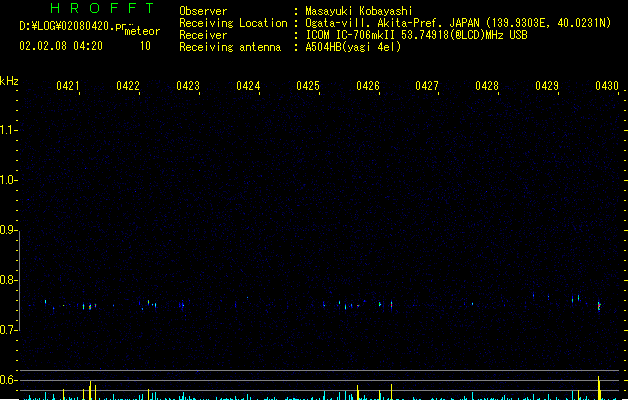Click the date stamp 02.02.08 04:20
The height and width of the screenshot is (400, 629).
click(x=61, y=46)
